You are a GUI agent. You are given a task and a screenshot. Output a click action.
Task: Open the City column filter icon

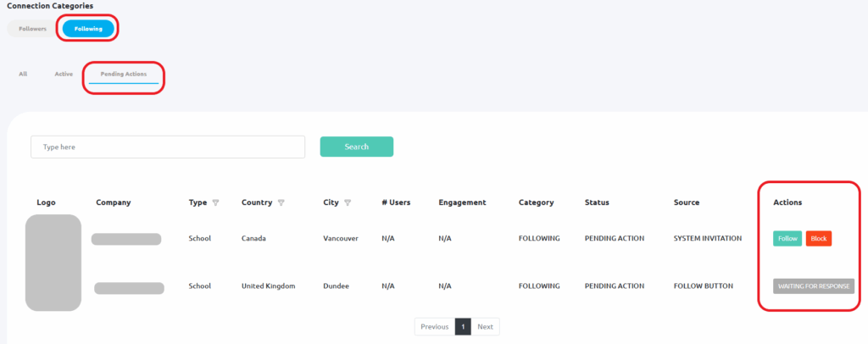[x=348, y=203]
